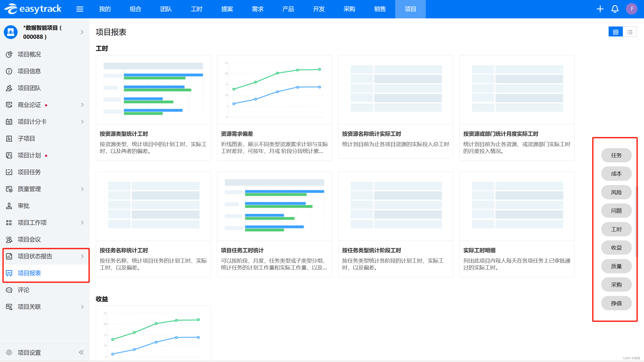This screenshot has width=644, height=362.
Task: Open 按资源或部门统计月度实际工时 report title
Action: pyautogui.click(x=501, y=134)
